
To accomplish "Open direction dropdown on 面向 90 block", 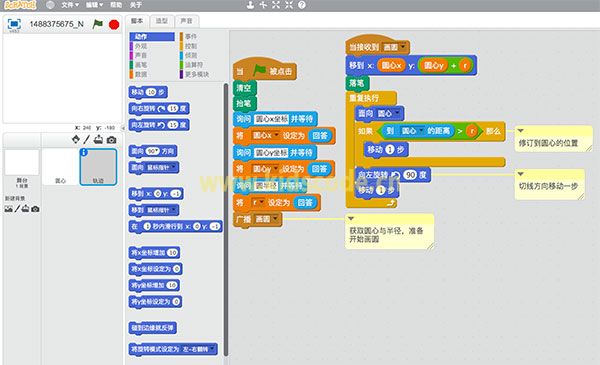I will coord(157,152).
